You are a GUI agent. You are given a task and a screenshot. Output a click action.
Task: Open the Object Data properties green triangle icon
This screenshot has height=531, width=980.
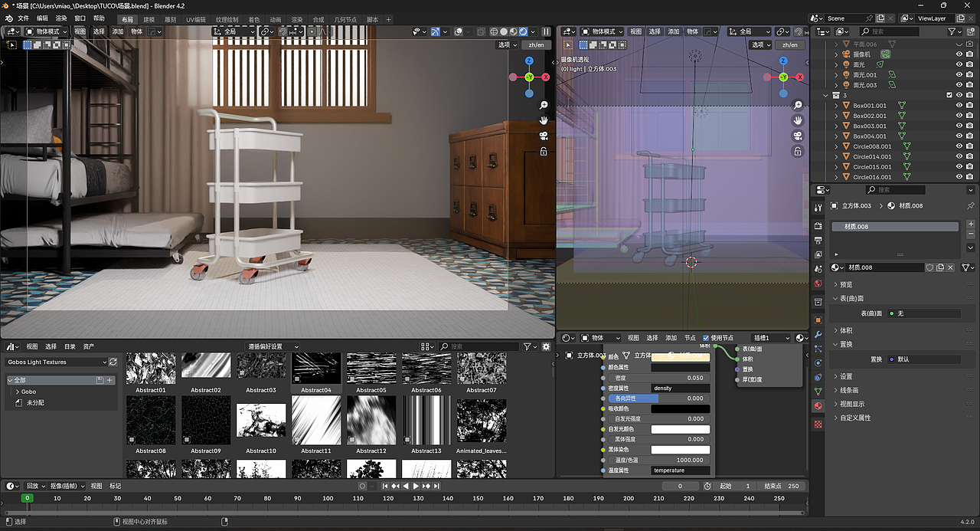coord(818,392)
